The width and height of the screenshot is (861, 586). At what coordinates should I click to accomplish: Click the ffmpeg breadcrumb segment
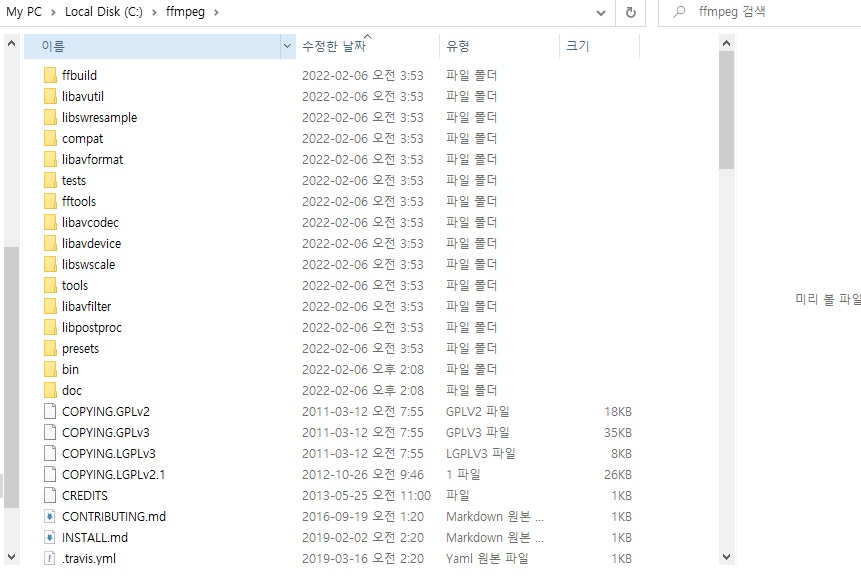(185, 12)
